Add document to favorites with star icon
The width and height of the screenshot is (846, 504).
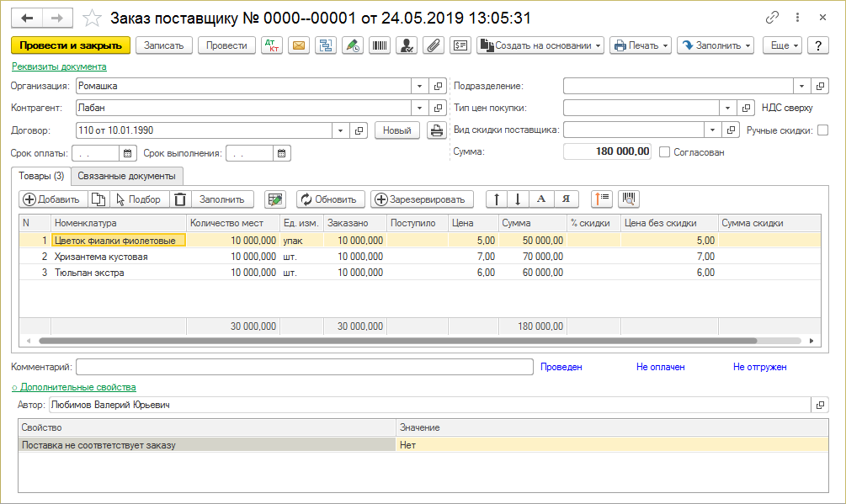click(x=93, y=18)
